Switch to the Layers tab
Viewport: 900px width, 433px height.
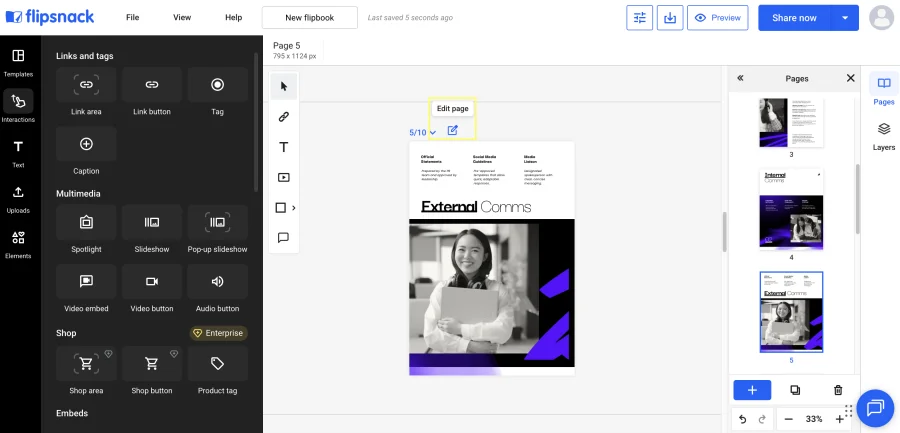pyautogui.click(x=884, y=136)
